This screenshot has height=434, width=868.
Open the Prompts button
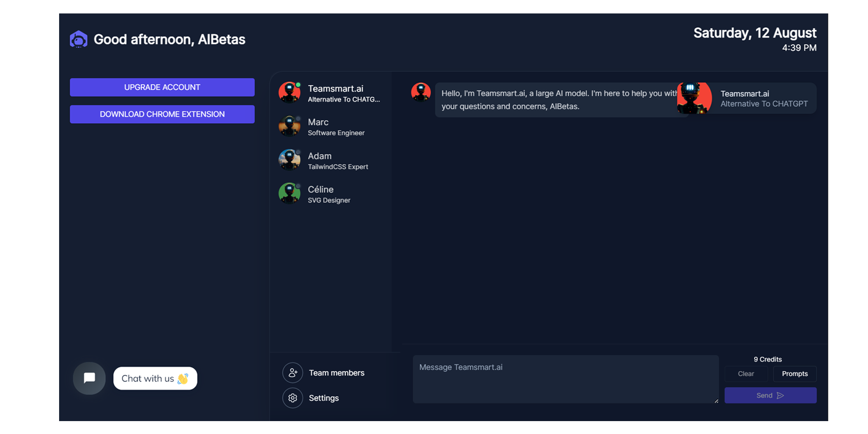tap(795, 374)
